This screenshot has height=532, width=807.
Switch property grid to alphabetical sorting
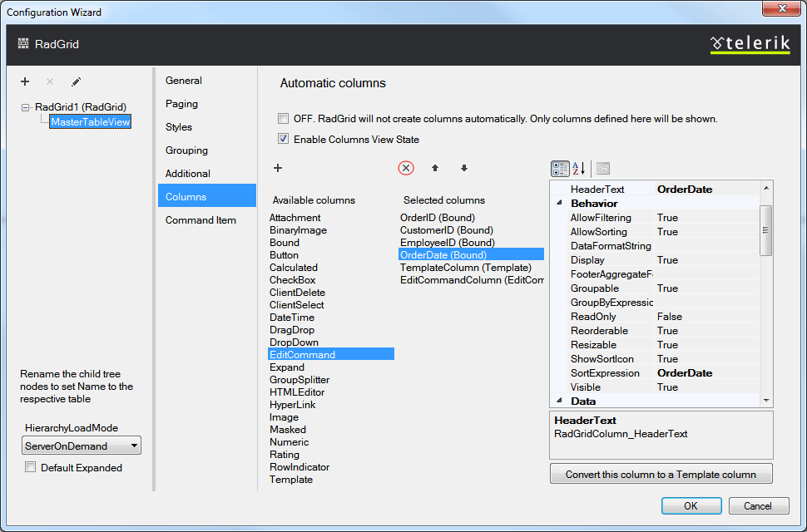579,168
